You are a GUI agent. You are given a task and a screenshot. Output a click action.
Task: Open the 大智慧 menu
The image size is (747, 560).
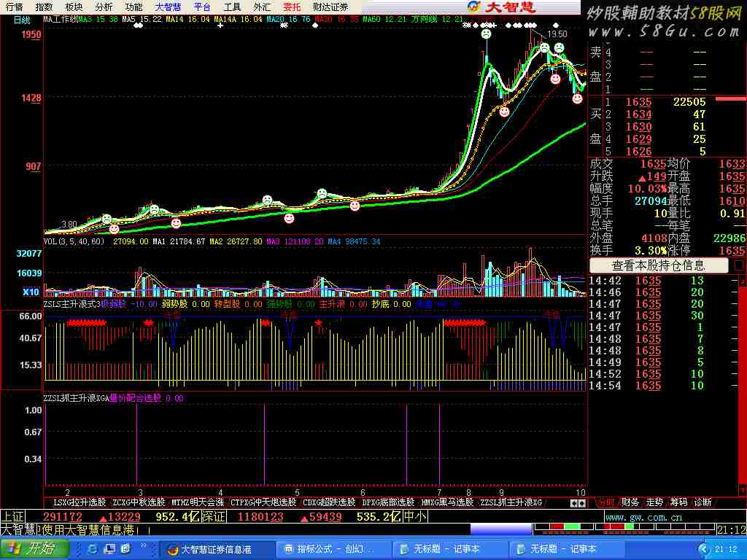tap(168, 7)
